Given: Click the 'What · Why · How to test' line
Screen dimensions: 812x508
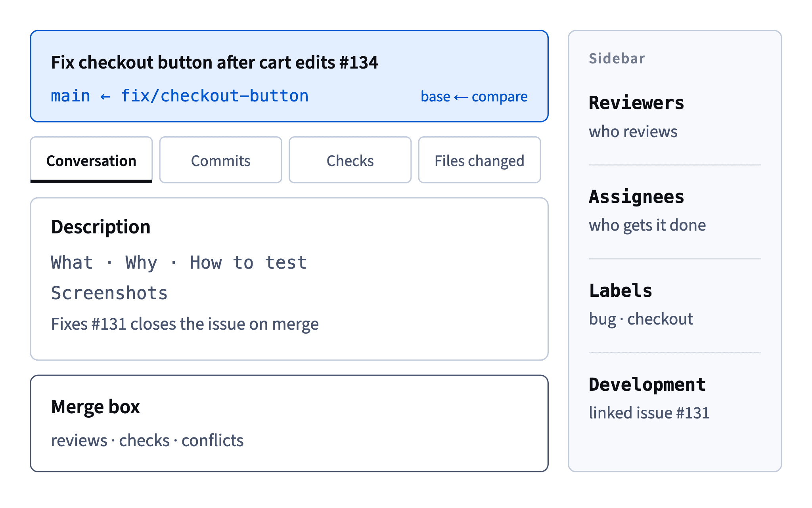Looking at the screenshot, I should pyautogui.click(x=179, y=262).
